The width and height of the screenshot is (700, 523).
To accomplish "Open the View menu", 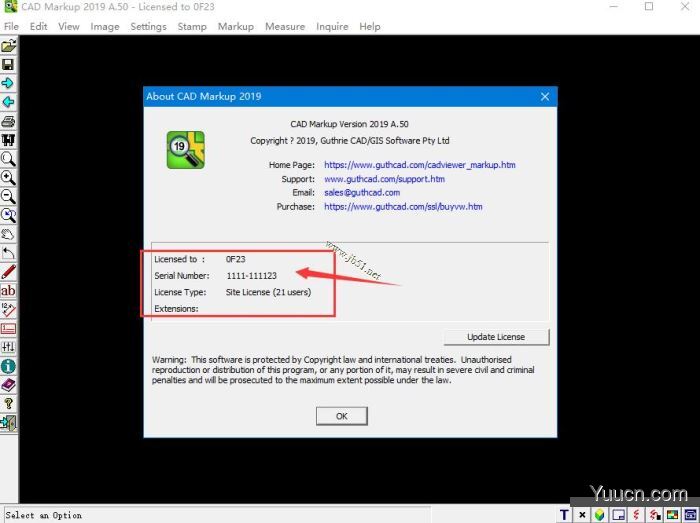I will (x=69, y=26).
